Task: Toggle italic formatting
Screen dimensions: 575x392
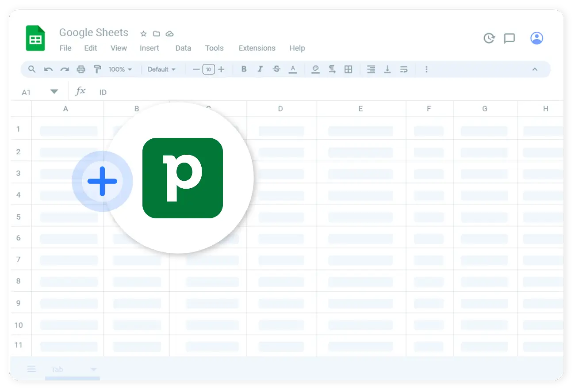Action: pos(260,69)
